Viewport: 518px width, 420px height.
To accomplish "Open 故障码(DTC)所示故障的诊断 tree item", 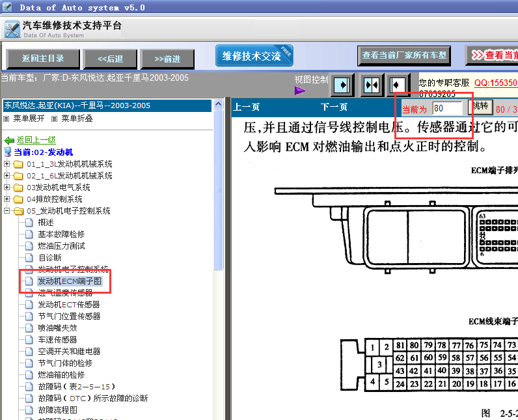I will coord(93,399).
